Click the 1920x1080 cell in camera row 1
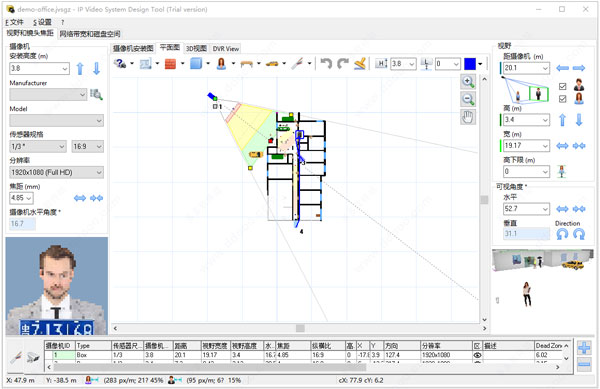 click(x=446, y=355)
